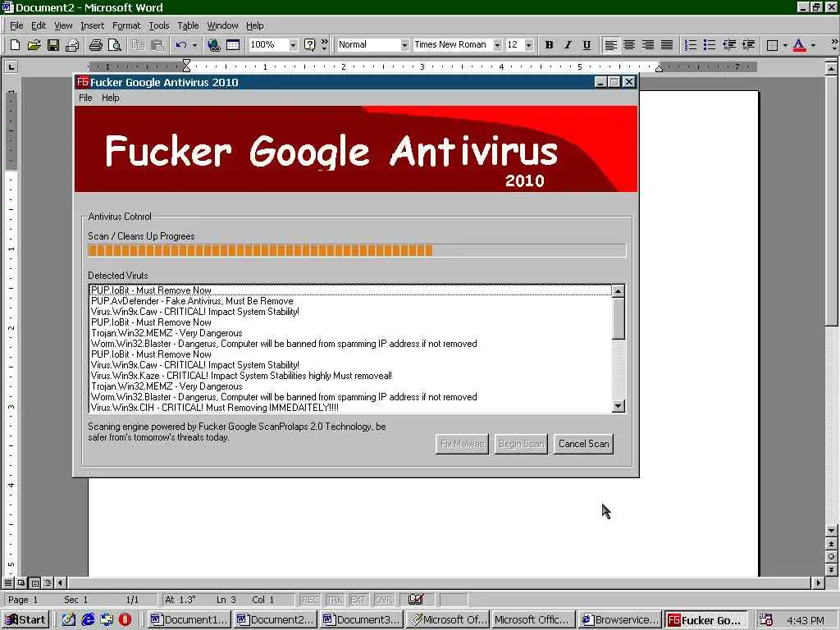
Task: Toggle REC macro recording in status bar
Action: [x=310, y=600]
